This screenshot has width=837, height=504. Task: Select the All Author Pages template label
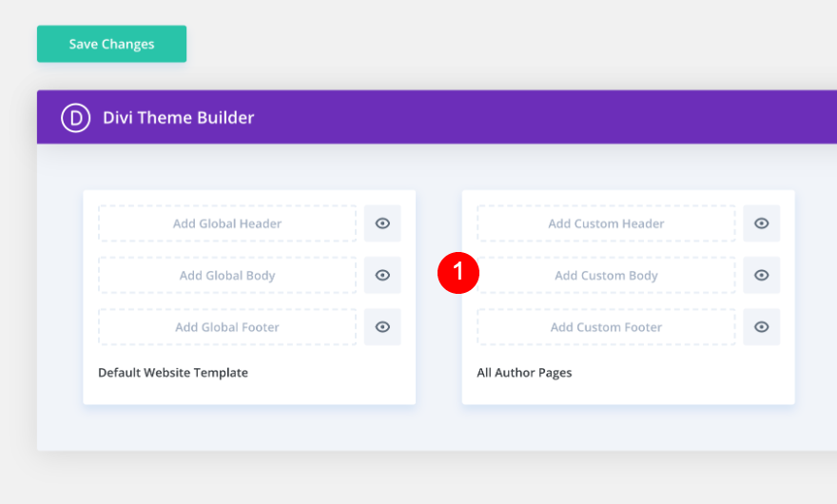pos(524,373)
